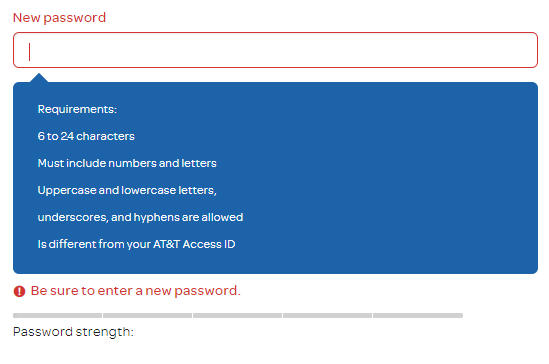
Task: Click the "Requirements:" heading in tooltip
Action: point(77,109)
